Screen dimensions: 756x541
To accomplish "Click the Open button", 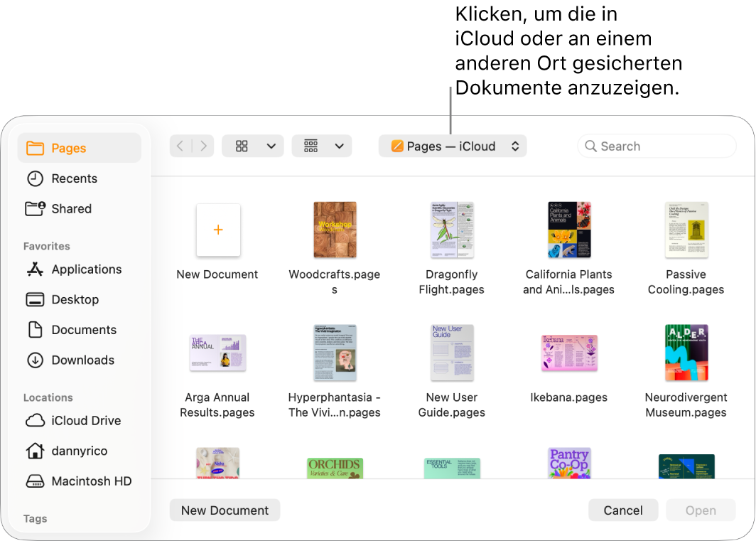I will (701, 510).
